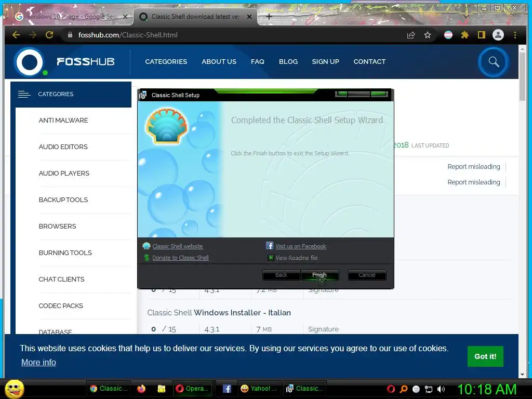Click the folder taskbar icon
532x399 pixels.
(x=161, y=389)
